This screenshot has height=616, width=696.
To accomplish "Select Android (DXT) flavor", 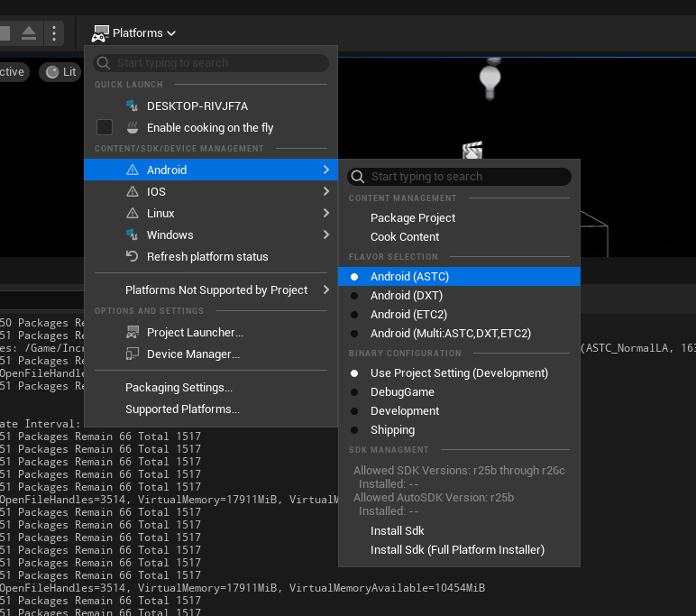I will click(459, 296).
